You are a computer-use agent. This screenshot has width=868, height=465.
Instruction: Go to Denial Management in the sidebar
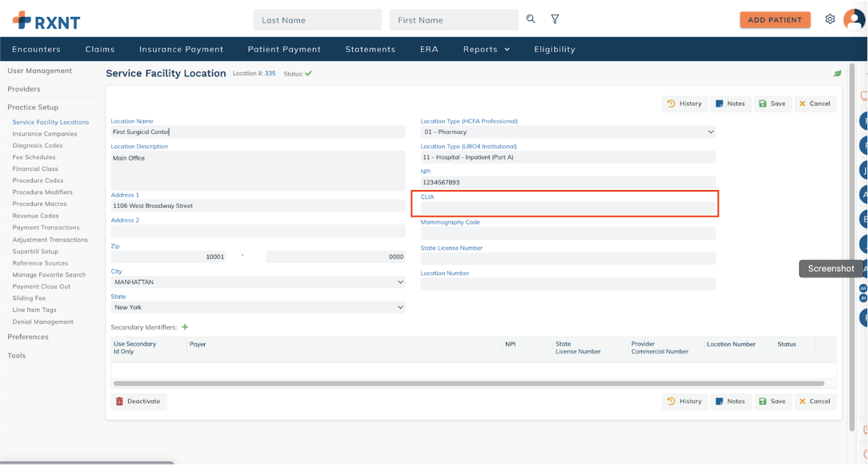[x=43, y=322]
